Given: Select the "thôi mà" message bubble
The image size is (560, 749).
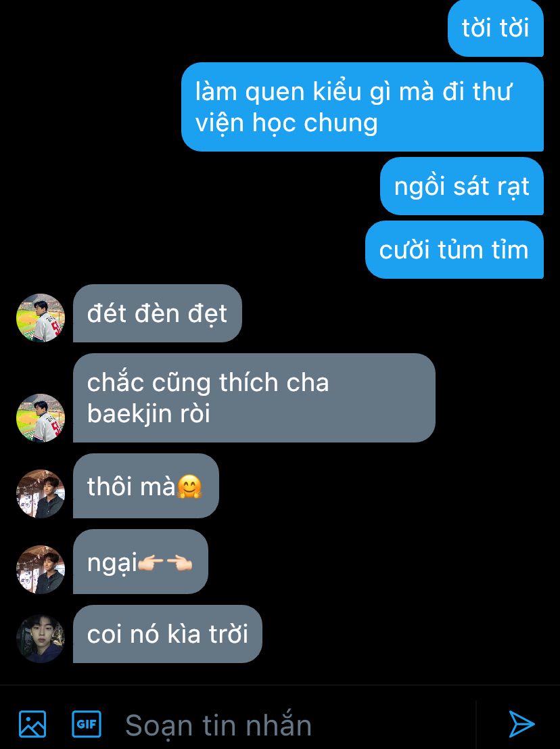Looking at the screenshot, I should tap(146, 486).
